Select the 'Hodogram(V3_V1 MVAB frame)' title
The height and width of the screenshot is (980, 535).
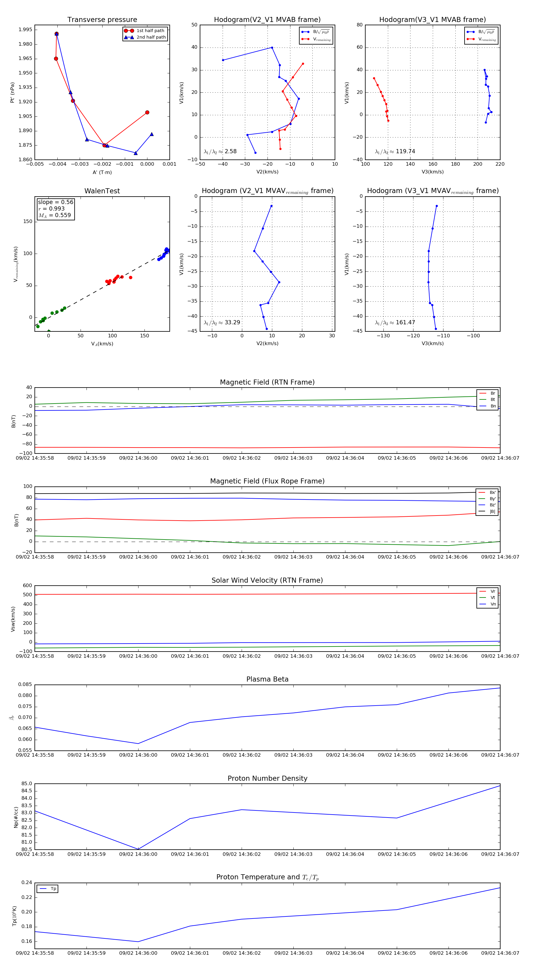(432, 20)
